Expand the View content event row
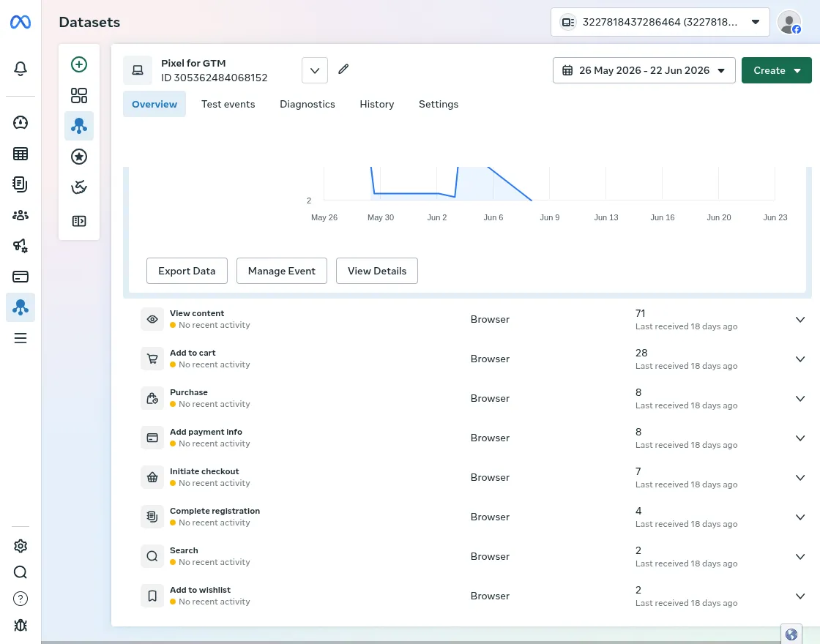The image size is (820, 644). click(x=800, y=319)
